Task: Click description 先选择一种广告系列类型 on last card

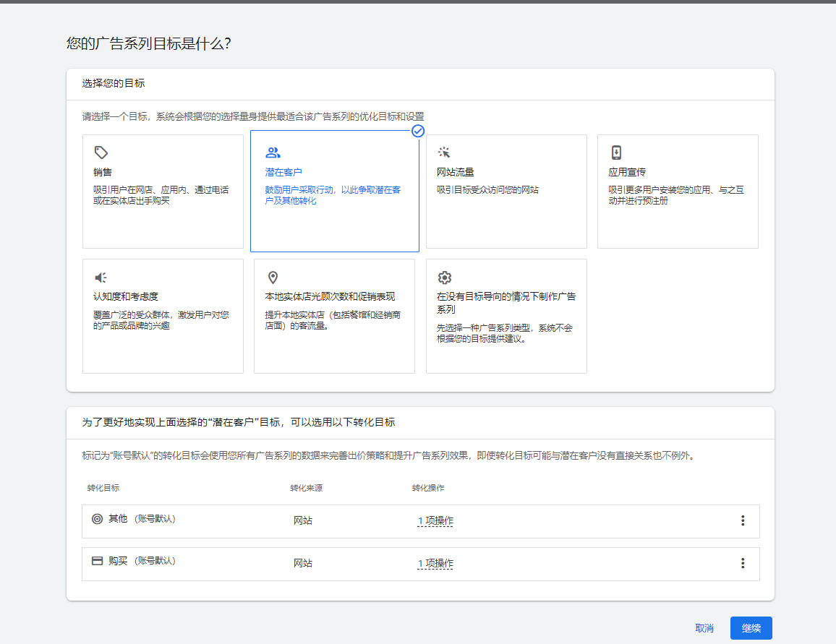Action: tap(505, 333)
